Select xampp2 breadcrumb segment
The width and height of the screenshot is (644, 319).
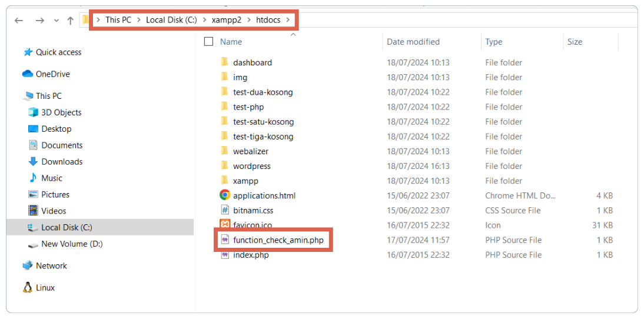tap(226, 19)
